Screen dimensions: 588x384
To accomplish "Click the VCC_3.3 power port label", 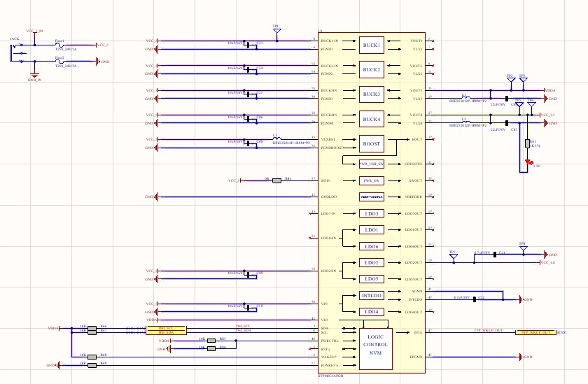I will [x=547, y=115].
